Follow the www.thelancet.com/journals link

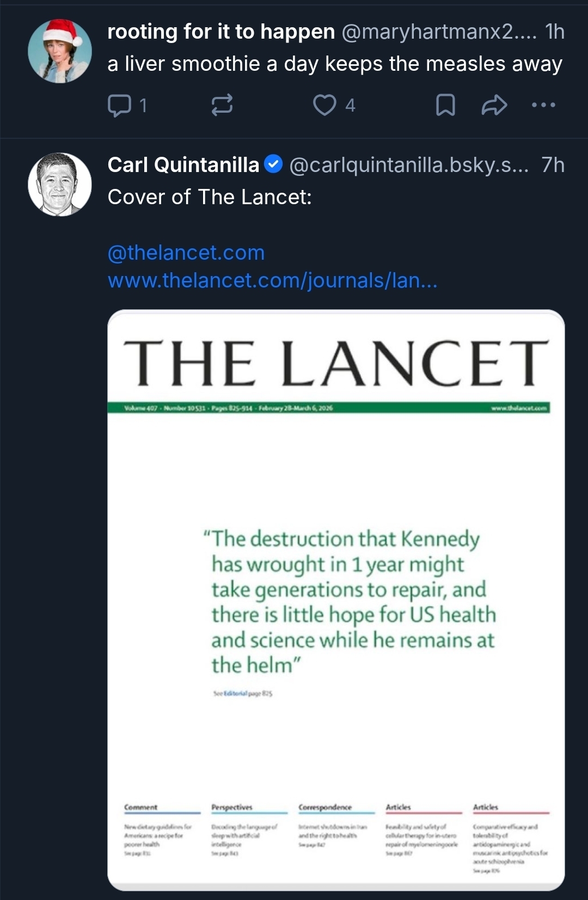tap(272, 280)
